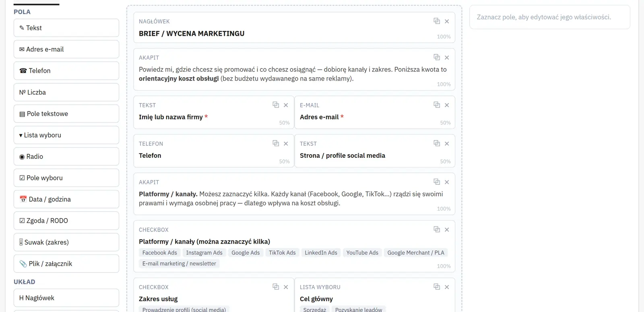The height and width of the screenshot is (312, 644).
Task: Add a Tekst field from the palette
Action: (x=66, y=28)
